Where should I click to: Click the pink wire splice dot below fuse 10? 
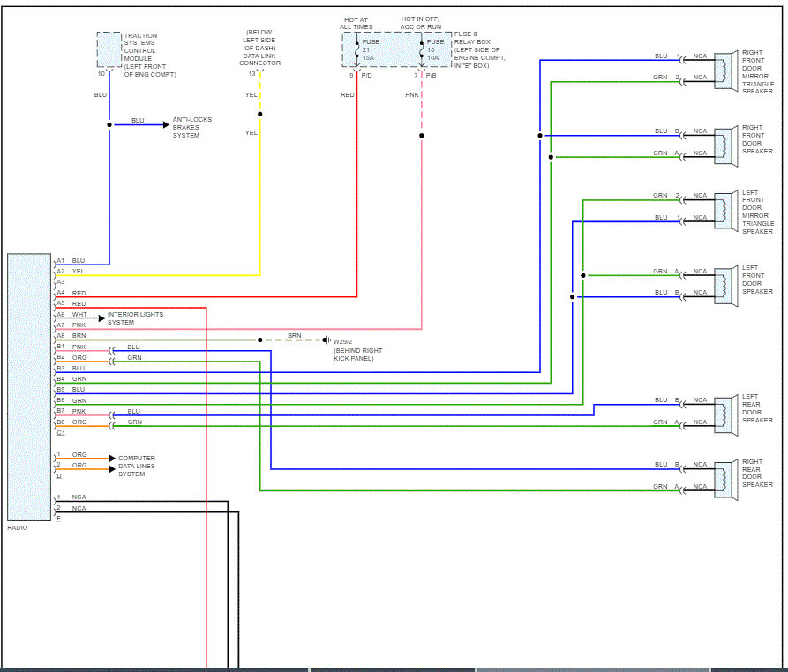pyautogui.click(x=421, y=136)
